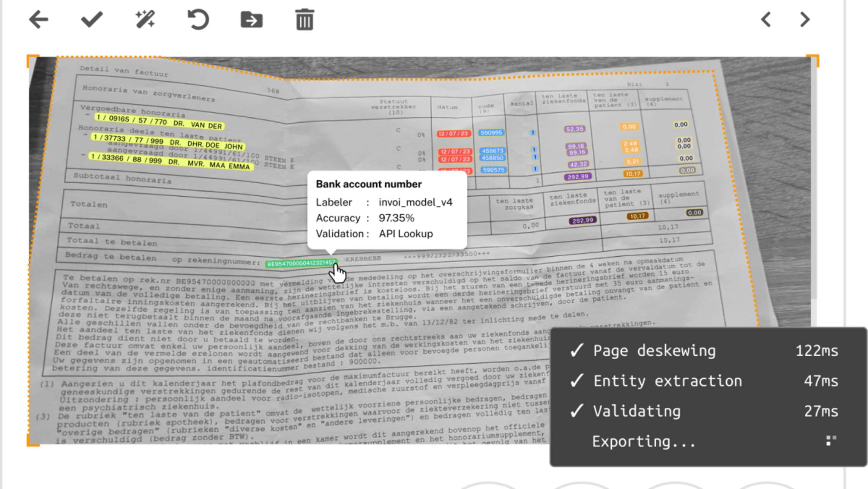868x489 pixels.
Task: Click the move-to-folder icon
Action: (x=251, y=20)
